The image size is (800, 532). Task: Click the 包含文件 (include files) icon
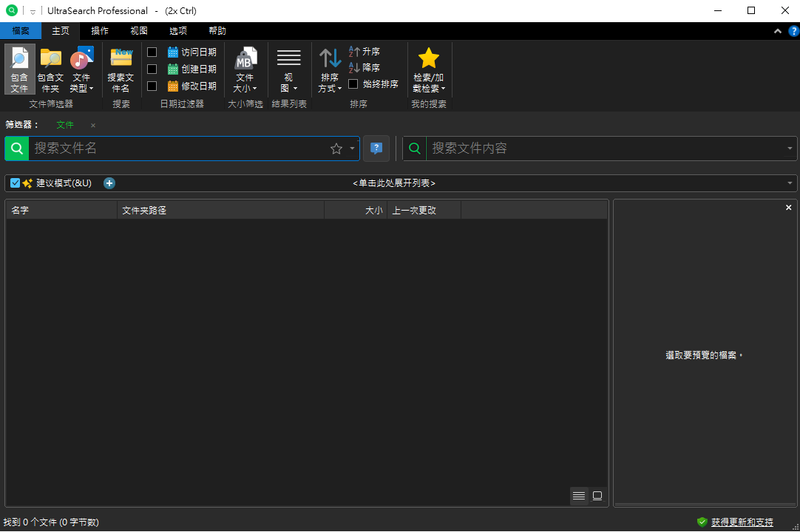pos(19,59)
